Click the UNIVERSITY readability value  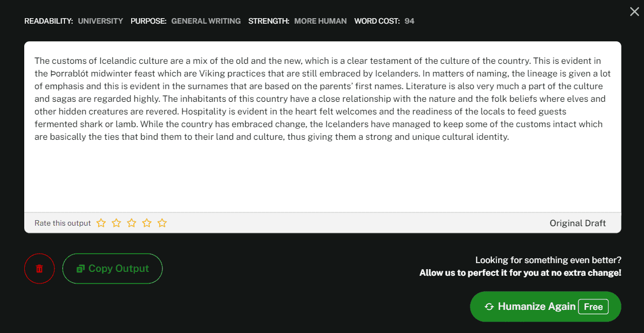pos(101,21)
